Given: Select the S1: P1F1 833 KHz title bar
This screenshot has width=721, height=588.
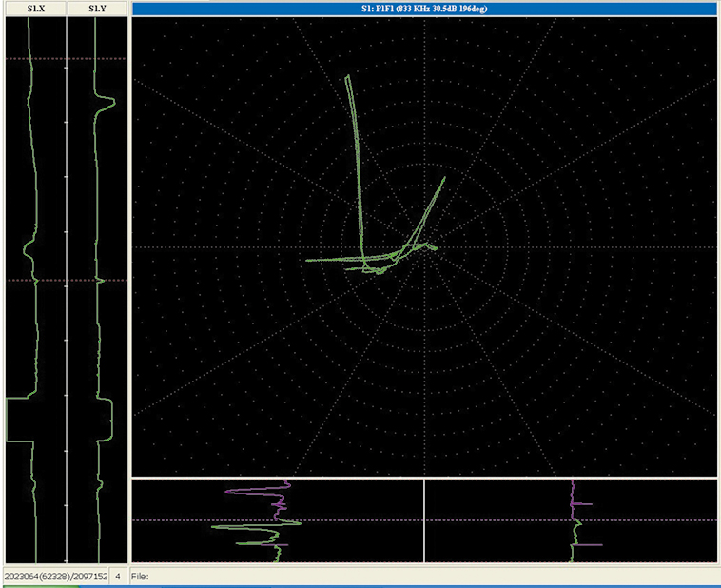Looking at the screenshot, I should [x=423, y=9].
